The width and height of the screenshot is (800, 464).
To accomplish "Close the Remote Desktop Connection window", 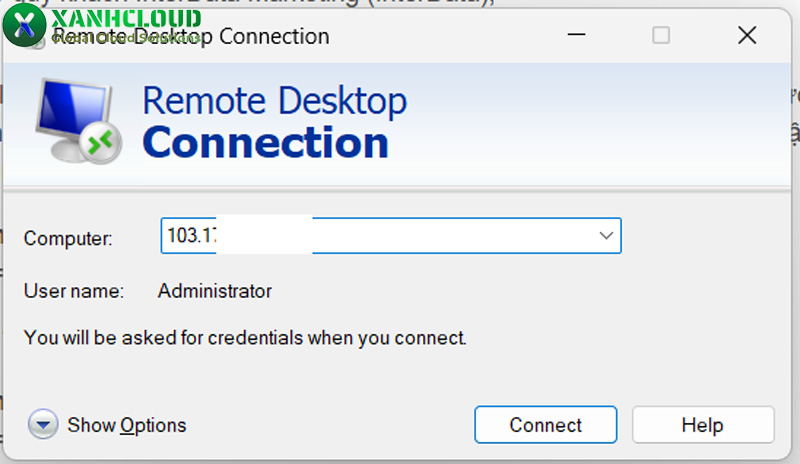I will click(746, 35).
